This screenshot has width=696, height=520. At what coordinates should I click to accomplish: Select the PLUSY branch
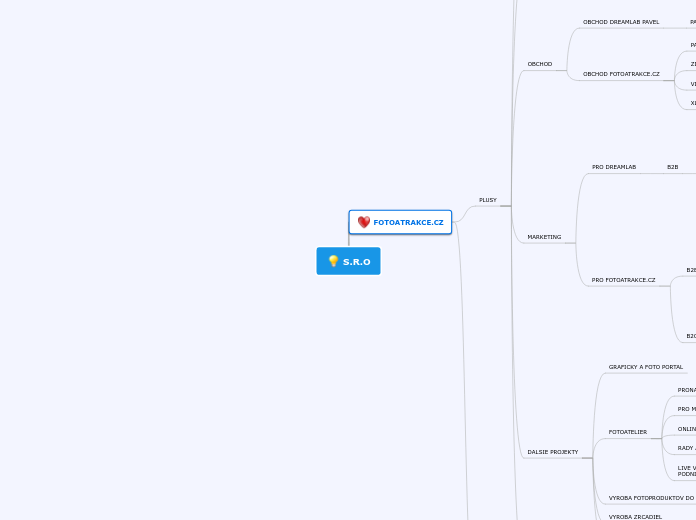488,200
